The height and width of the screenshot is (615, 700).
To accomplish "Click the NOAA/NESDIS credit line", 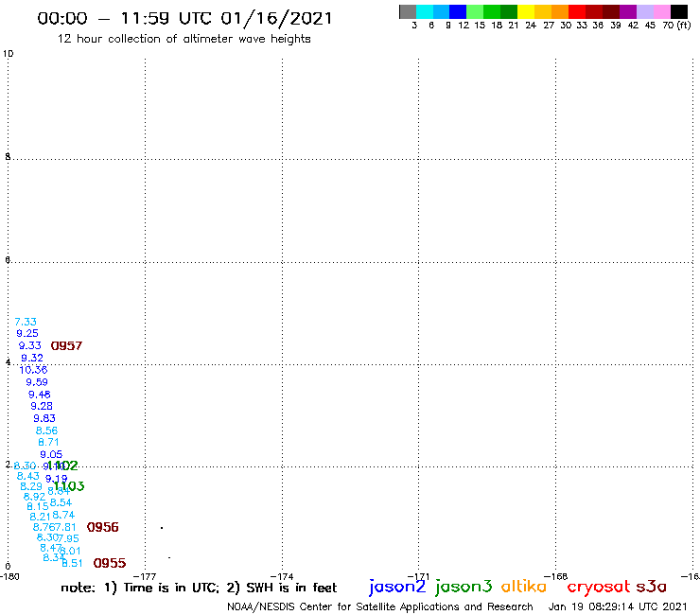I will pos(380,607).
